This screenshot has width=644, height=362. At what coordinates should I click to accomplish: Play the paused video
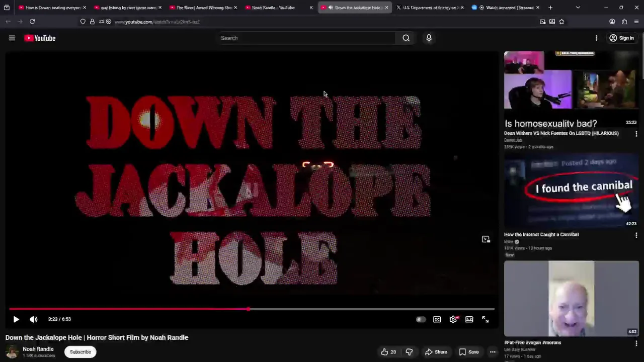point(16,319)
